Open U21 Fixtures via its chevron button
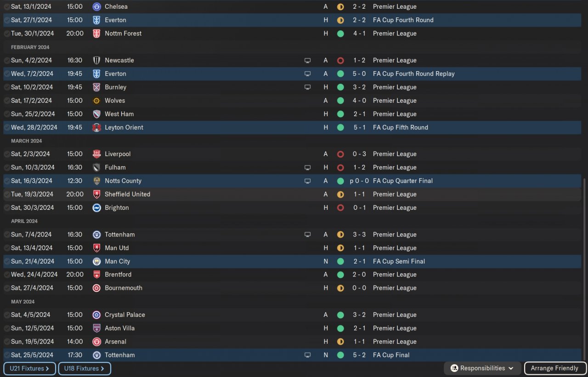 pos(30,368)
